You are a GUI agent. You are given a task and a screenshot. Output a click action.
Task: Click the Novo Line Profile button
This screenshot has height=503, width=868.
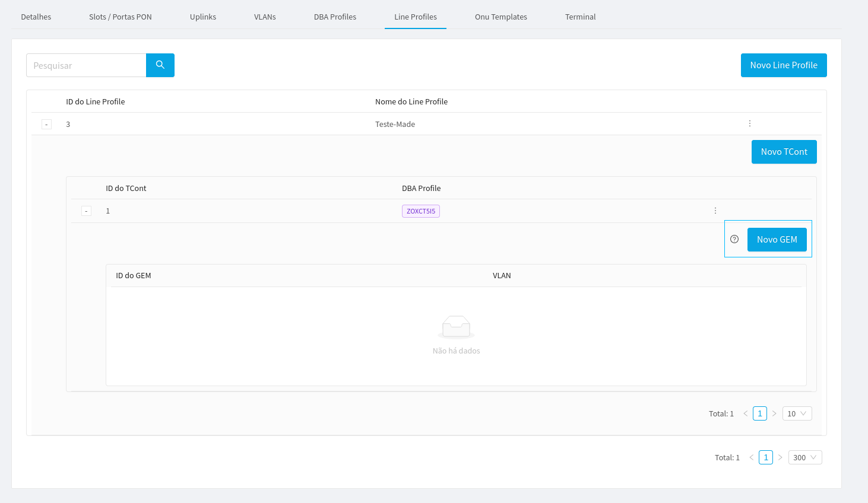click(x=783, y=65)
